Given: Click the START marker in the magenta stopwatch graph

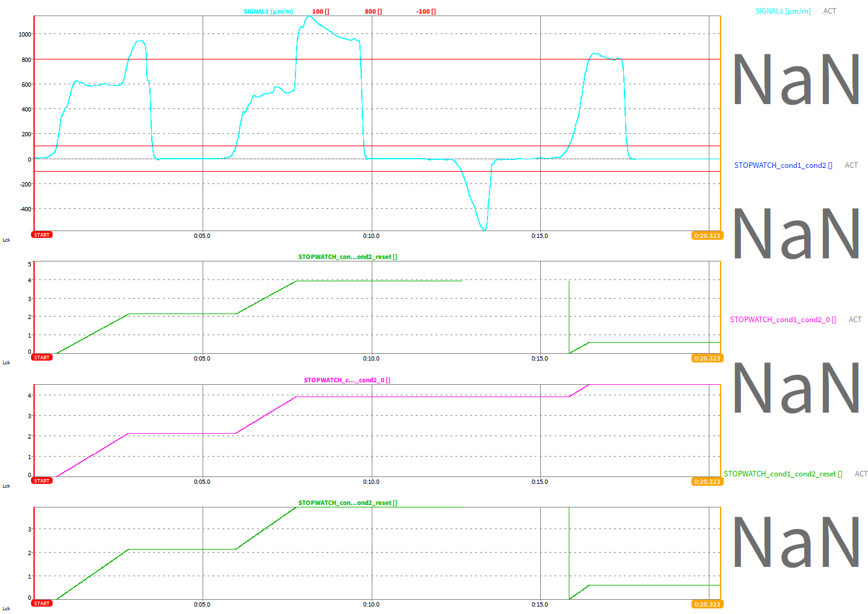Looking at the screenshot, I should [x=42, y=481].
